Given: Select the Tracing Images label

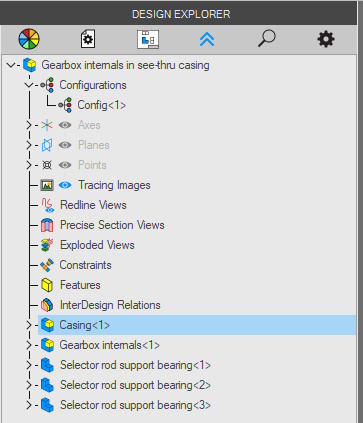Looking at the screenshot, I should 114,185.
